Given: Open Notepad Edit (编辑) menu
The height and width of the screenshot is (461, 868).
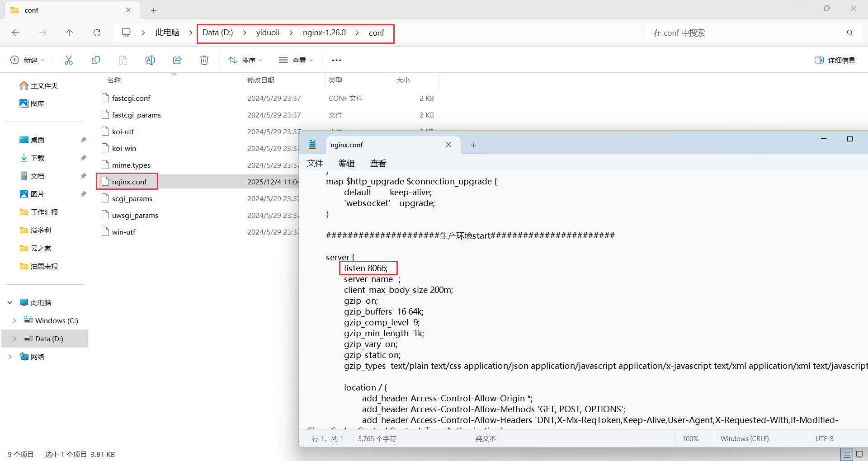Looking at the screenshot, I should (347, 163).
